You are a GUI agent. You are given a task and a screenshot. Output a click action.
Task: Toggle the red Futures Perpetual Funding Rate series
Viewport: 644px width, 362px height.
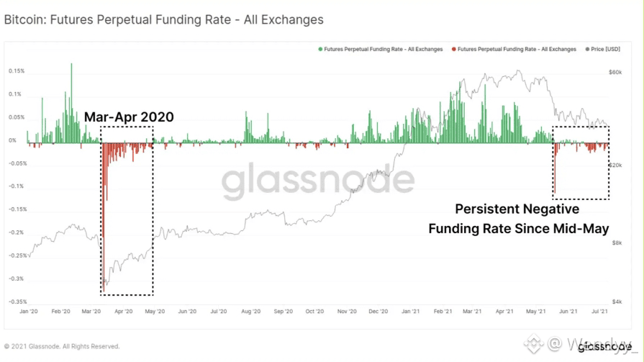(517, 50)
